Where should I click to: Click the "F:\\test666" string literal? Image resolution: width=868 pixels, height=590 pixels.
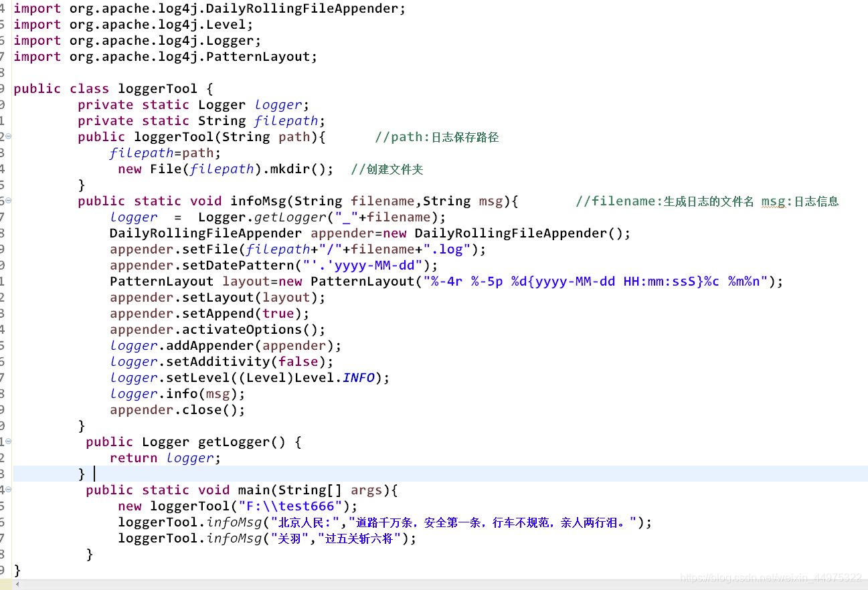pos(290,506)
